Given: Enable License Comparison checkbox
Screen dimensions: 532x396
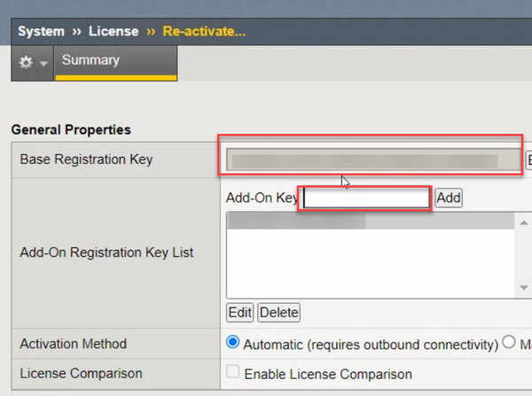Looking at the screenshot, I should pos(233,373).
